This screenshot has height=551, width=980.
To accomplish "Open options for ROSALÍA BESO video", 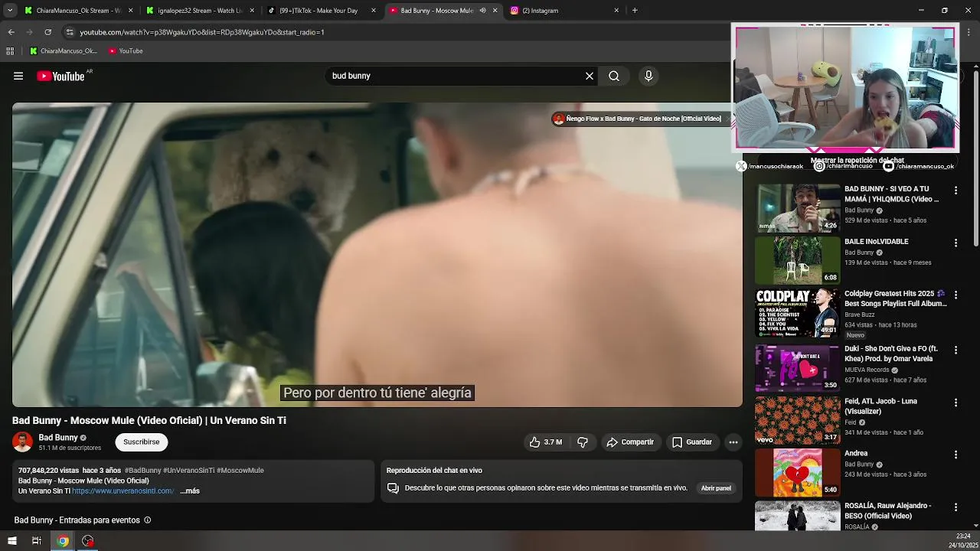I will (x=955, y=507).
